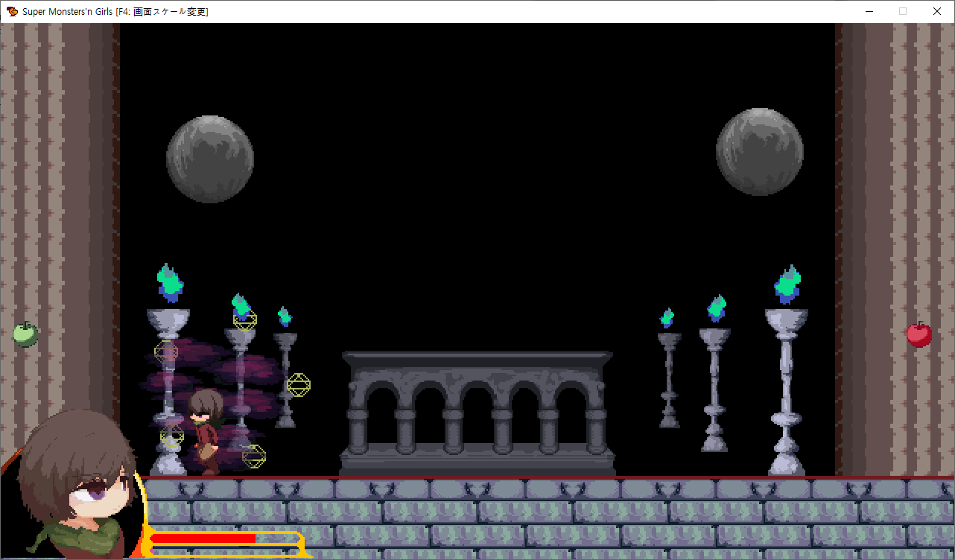
Task: Click the medium candlestick right of the altar
Action: pos(714,389)
